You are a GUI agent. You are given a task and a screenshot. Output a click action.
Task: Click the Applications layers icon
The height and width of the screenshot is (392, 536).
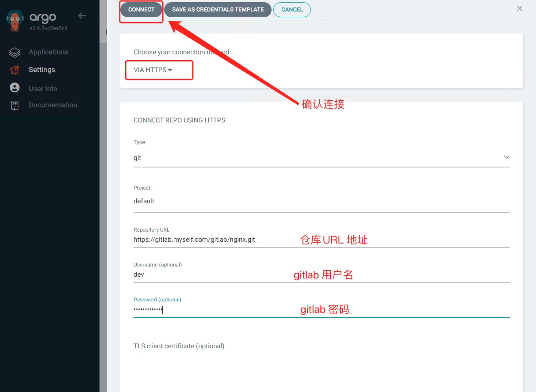[15, 53]
